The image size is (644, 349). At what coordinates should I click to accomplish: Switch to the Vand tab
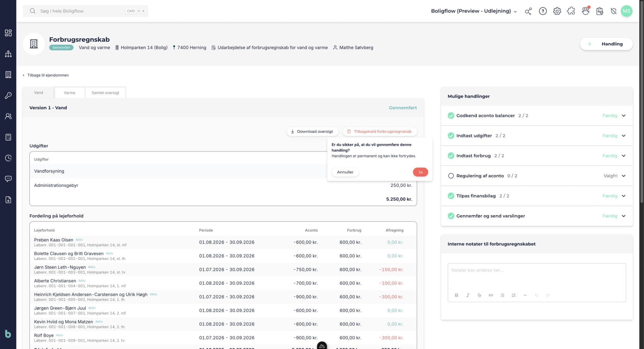pos(38,93)
